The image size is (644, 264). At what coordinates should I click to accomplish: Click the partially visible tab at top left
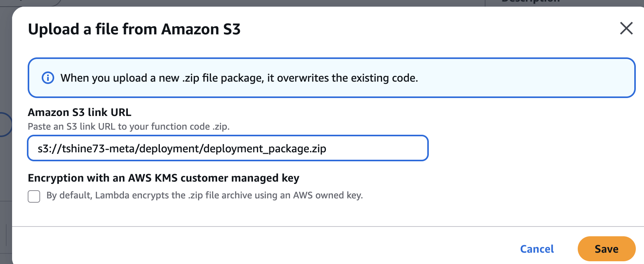[31, 2]
